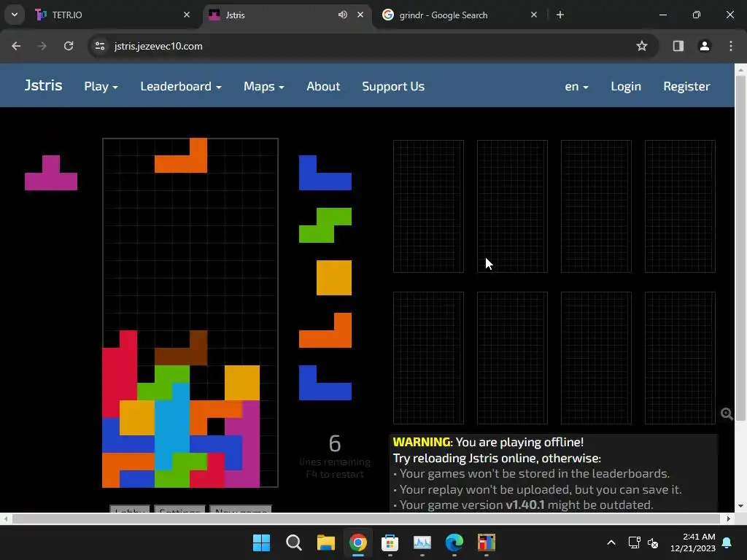This screenshot has width=747, height=560.
Task: Click the Login link
Action: (626, 86)
